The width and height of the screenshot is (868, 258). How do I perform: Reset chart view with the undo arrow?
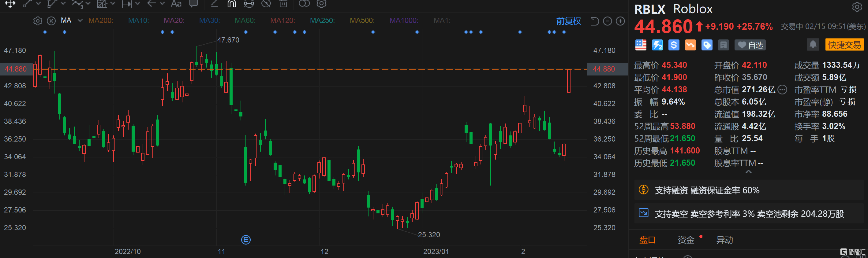(x=595, y=21)
